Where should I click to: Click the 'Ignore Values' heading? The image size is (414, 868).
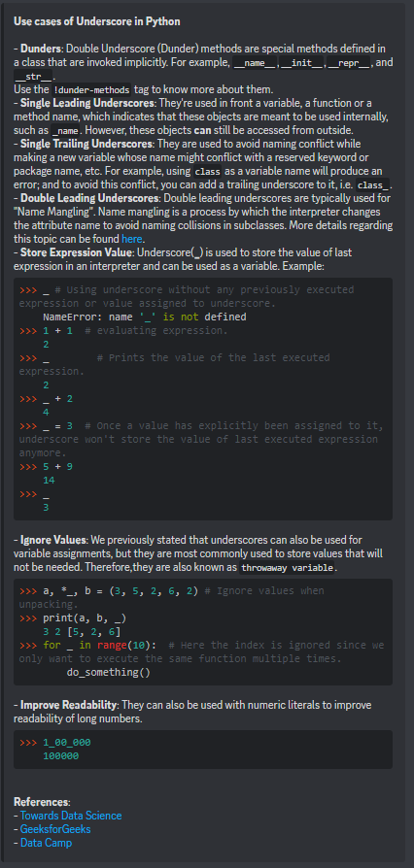(x=53, y=540)
